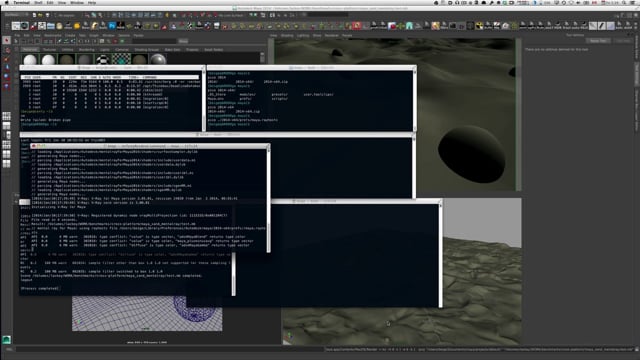Click the Show button in Hypershade toolbar

[183, 41]
